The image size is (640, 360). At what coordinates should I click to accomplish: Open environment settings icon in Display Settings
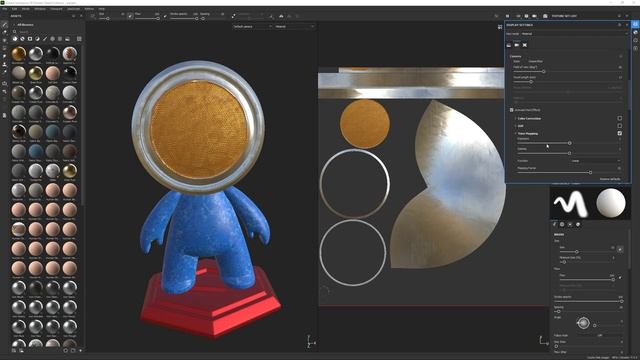coord(509,45)
